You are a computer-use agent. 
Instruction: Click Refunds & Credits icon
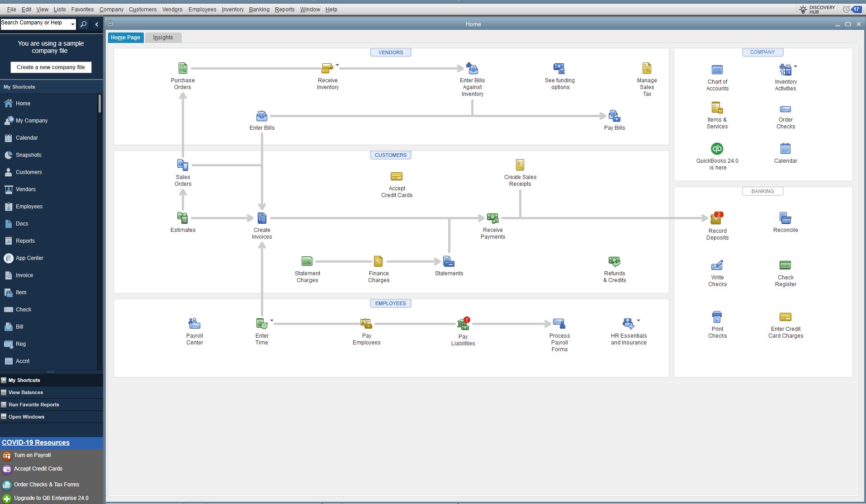point(614,261)
